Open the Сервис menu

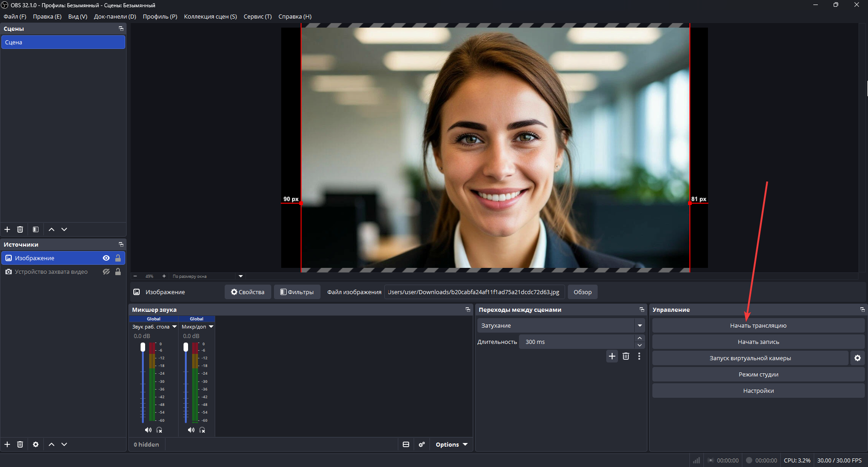[x=257, y=17]
